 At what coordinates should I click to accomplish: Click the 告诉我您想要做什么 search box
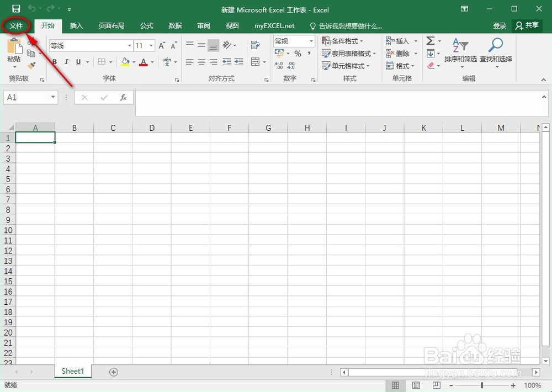click(346, 26)
